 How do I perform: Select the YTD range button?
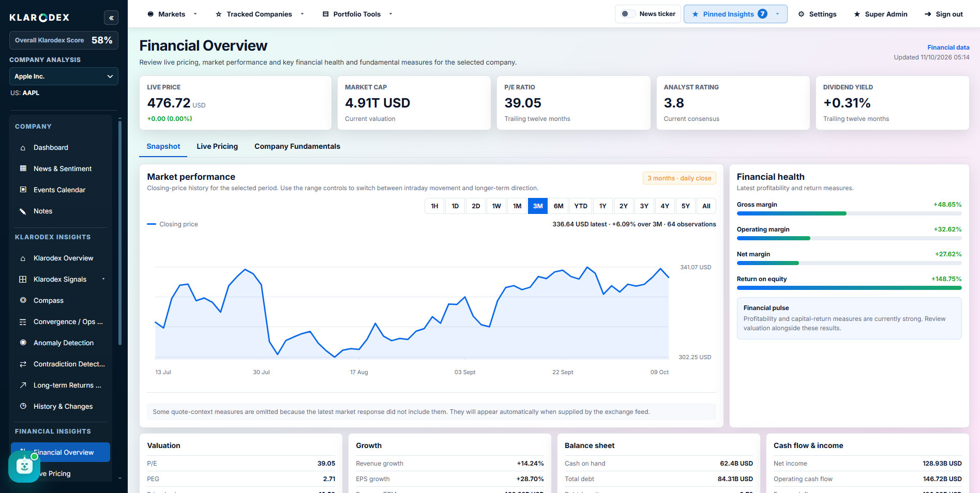[x=581, y=206]
